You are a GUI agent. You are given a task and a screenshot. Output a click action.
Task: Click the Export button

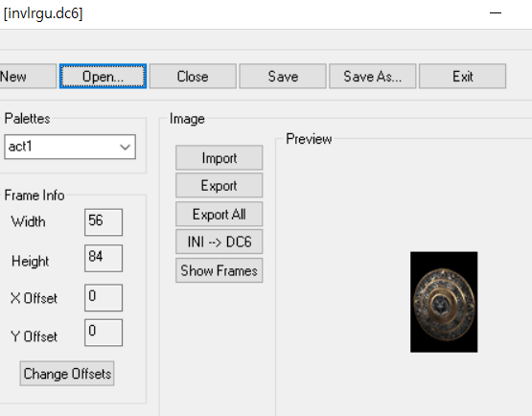pyautogui.click(x=220, y=186)
